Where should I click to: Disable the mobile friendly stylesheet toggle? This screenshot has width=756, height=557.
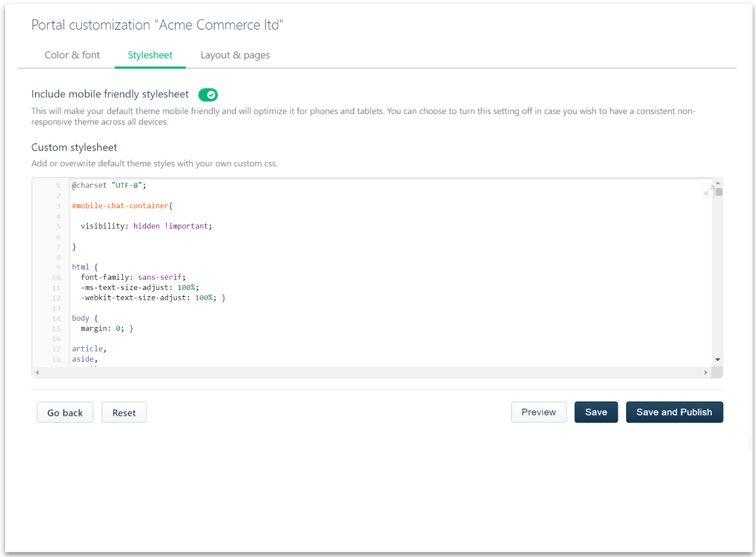208,95
